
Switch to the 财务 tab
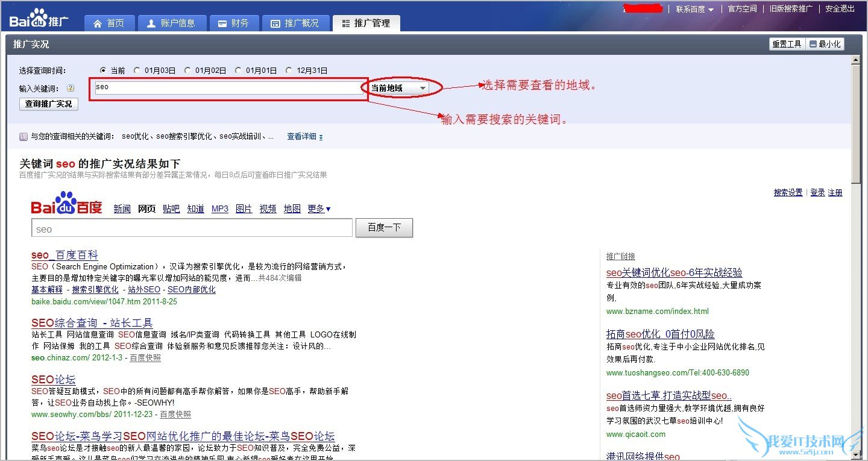(233, 23)
